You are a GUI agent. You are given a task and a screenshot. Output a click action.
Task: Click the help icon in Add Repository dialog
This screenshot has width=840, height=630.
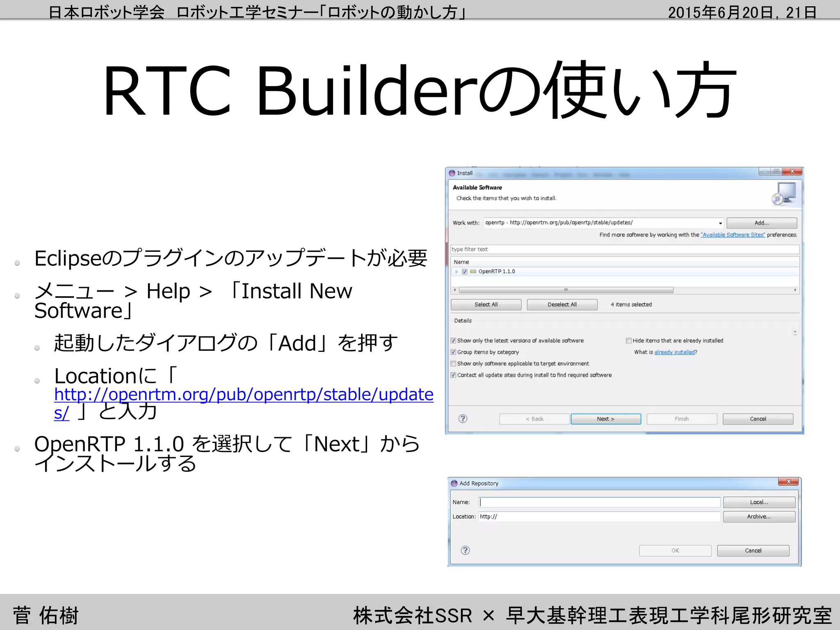465,550
